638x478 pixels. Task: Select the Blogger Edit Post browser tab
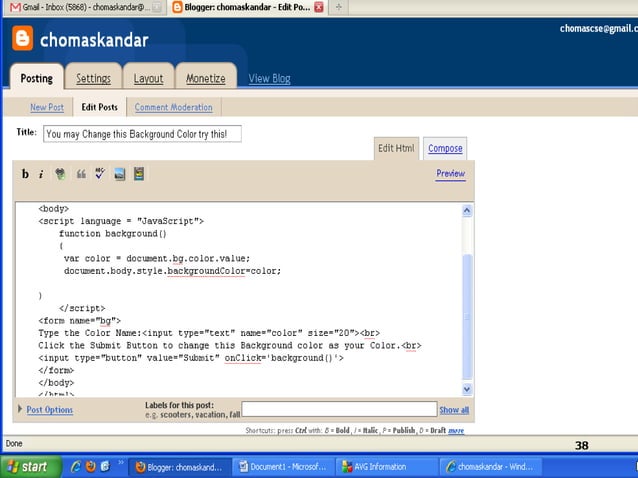248,7
